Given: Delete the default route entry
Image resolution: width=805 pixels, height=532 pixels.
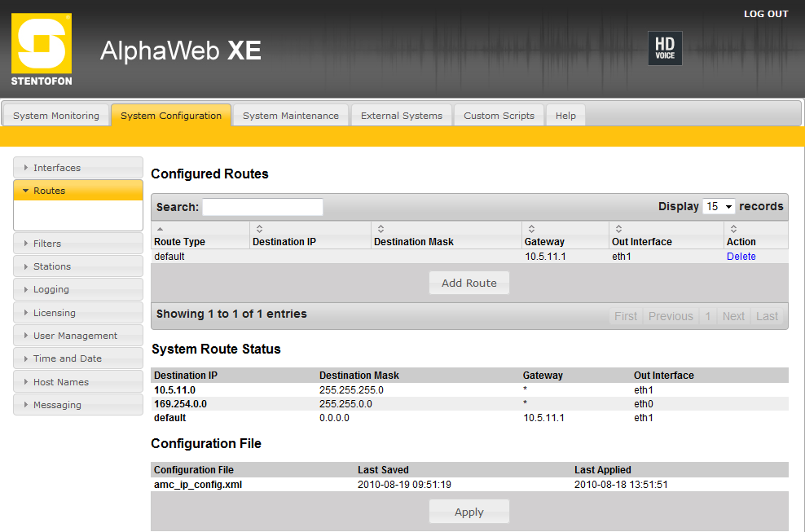Looking at the screenshot, I should point(741,257).
